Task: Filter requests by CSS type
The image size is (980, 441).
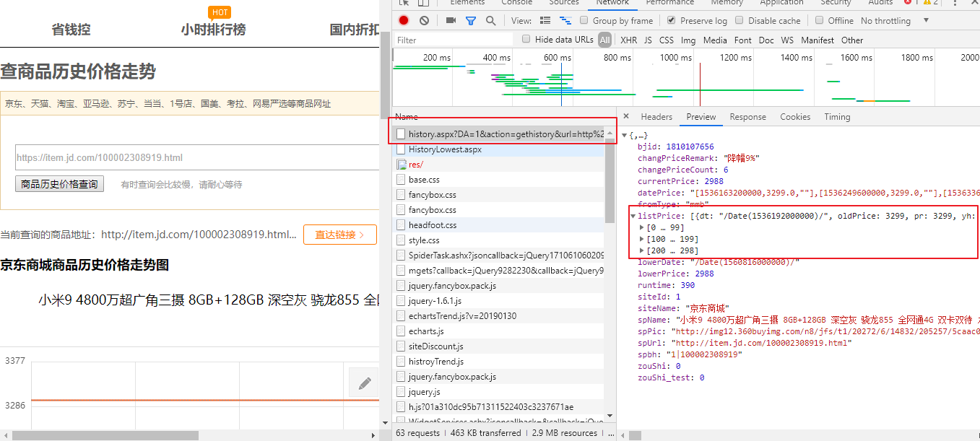Action: [667, 40]
